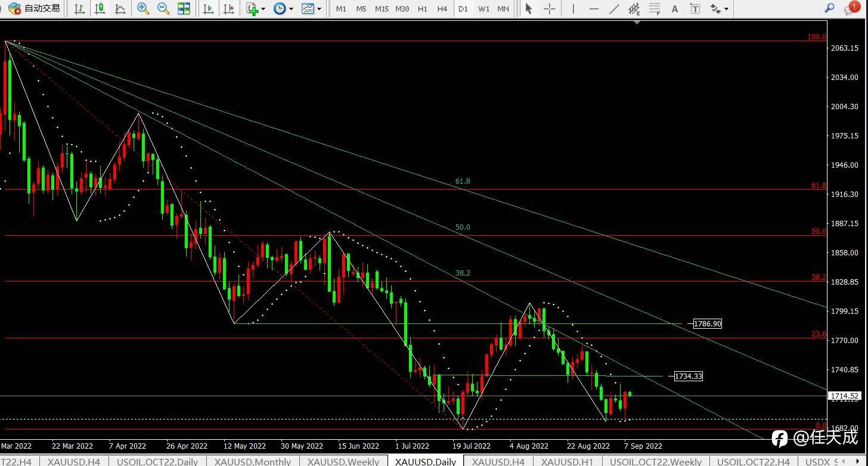Screen dimensions: 868x466
Task: Switch to the XAUUSD,Weekly chart tab
Action: 343,461
